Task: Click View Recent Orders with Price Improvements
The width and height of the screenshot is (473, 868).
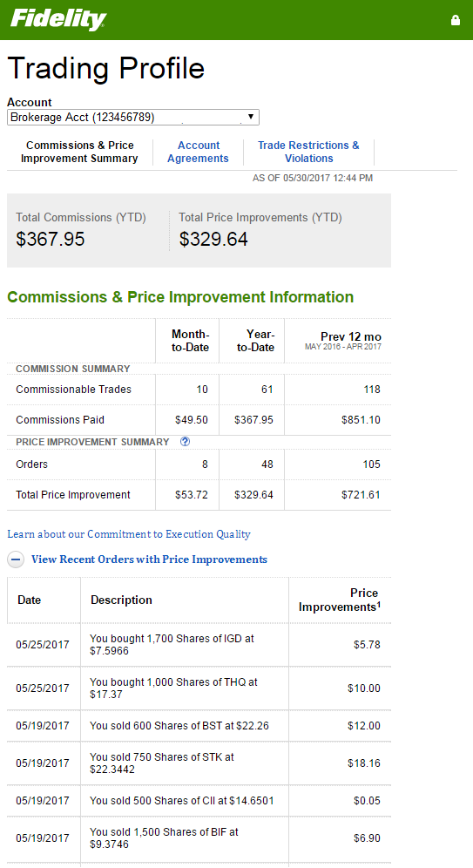Action: coord(149,559)
